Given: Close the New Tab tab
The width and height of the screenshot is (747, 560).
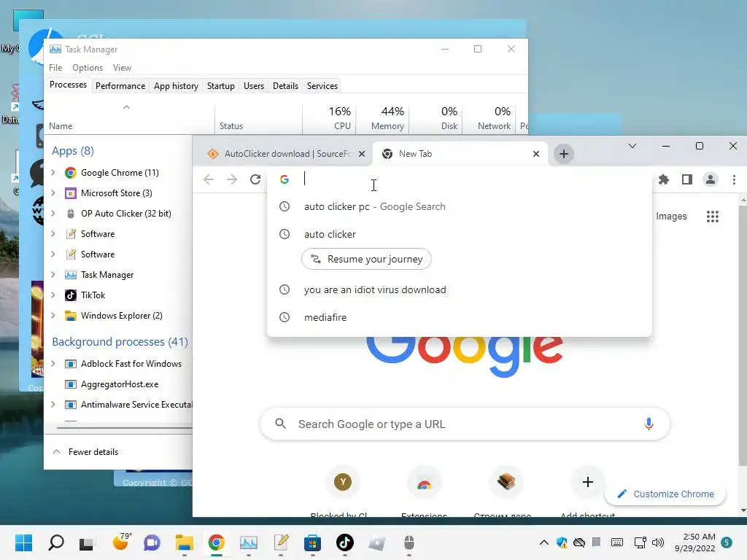Looking at the screenshot, I should (536, 154).
